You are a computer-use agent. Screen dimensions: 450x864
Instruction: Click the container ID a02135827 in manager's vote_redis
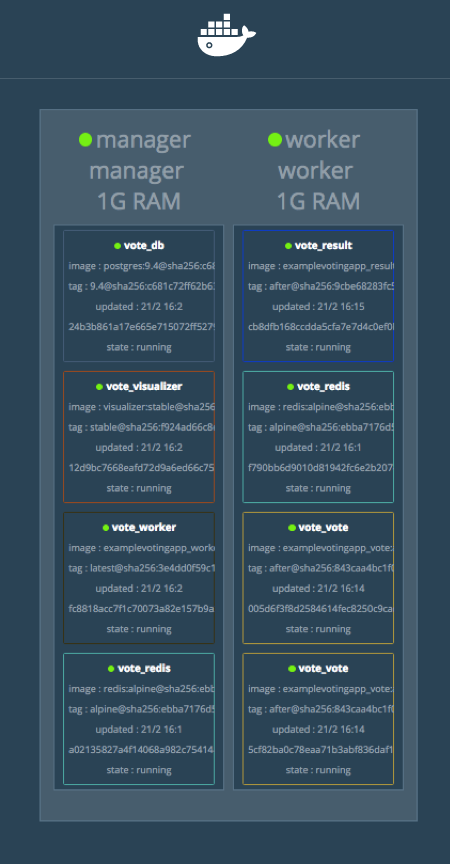pos(142,750)
